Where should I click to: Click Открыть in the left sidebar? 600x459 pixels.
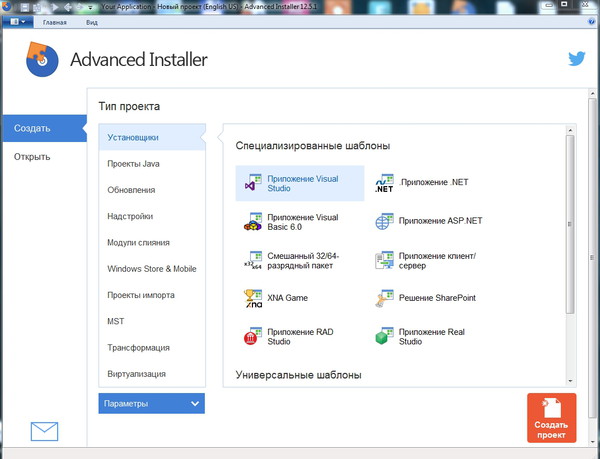(32, 157)
